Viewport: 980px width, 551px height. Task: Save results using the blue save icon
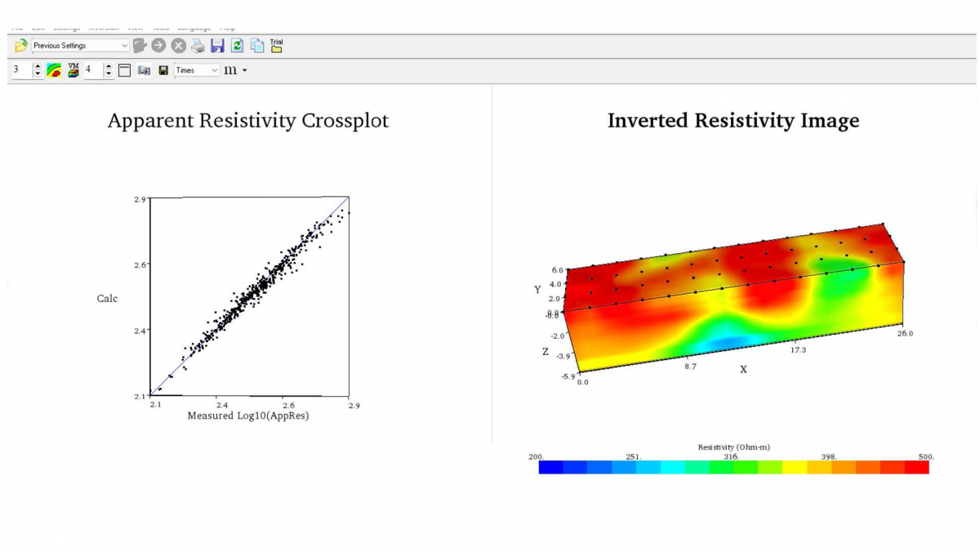pos(216,46)
